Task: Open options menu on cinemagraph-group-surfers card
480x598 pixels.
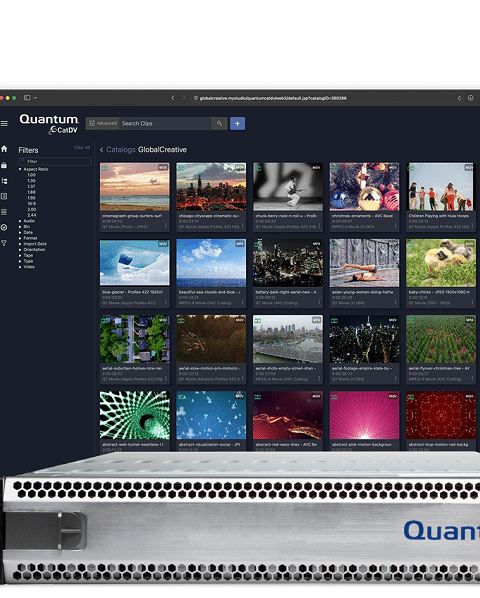Action: [x=166, y=226]
